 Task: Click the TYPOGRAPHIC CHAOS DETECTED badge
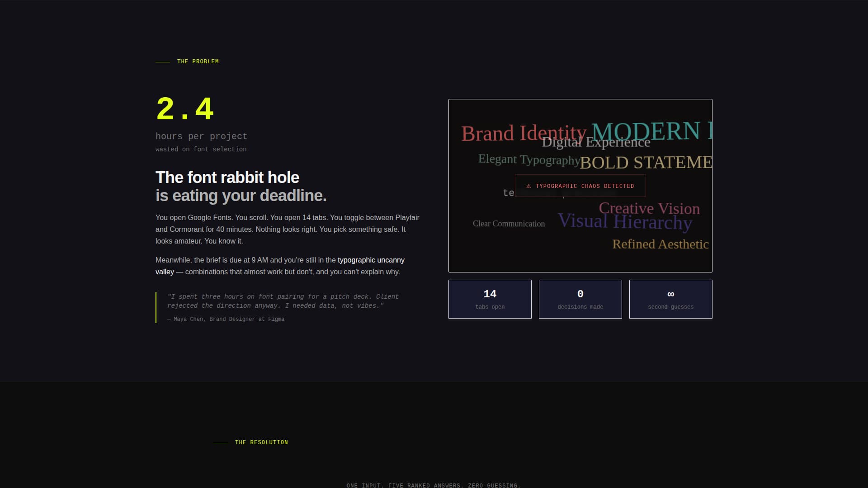coord(580,186)
